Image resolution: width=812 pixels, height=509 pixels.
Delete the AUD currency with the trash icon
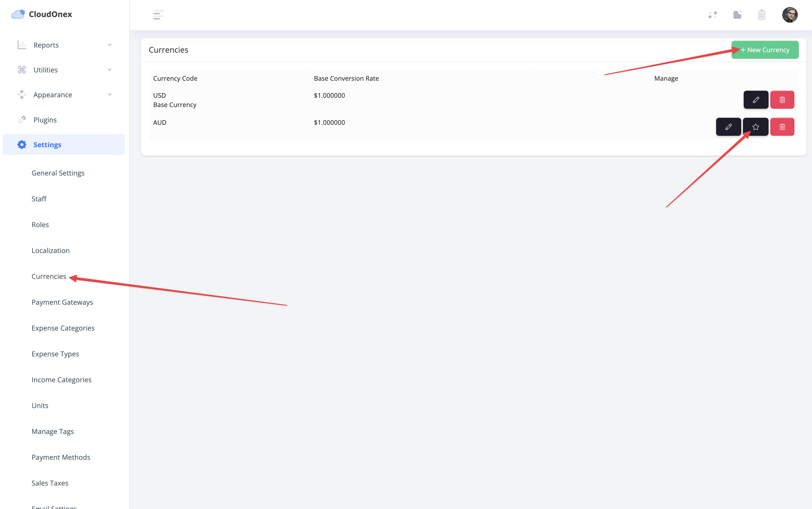pyautogui.click(x=782, y=127)
